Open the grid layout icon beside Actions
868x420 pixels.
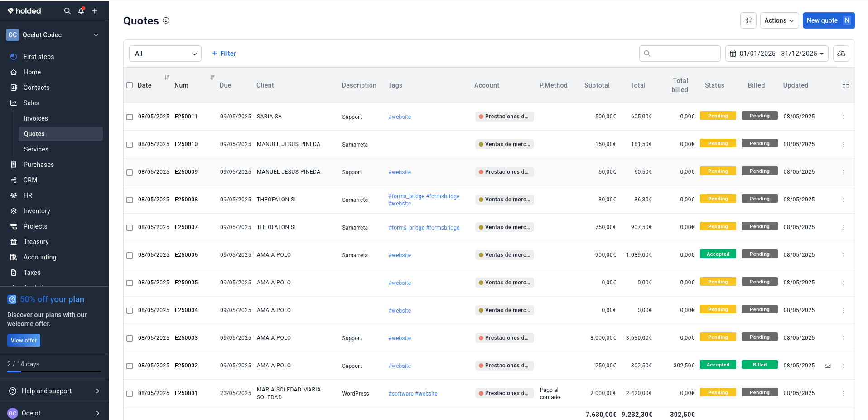[x=748, y=20]
